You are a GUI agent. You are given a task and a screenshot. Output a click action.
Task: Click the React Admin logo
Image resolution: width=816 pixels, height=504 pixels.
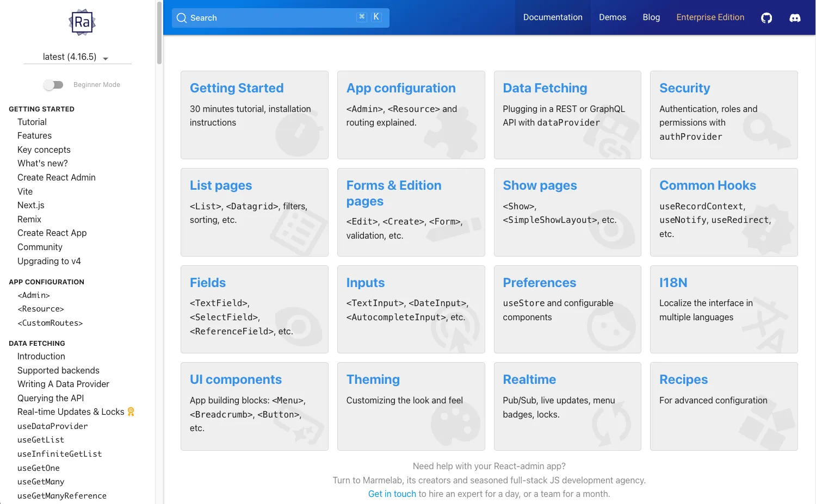pyautogui.click(x=82, y=22)
